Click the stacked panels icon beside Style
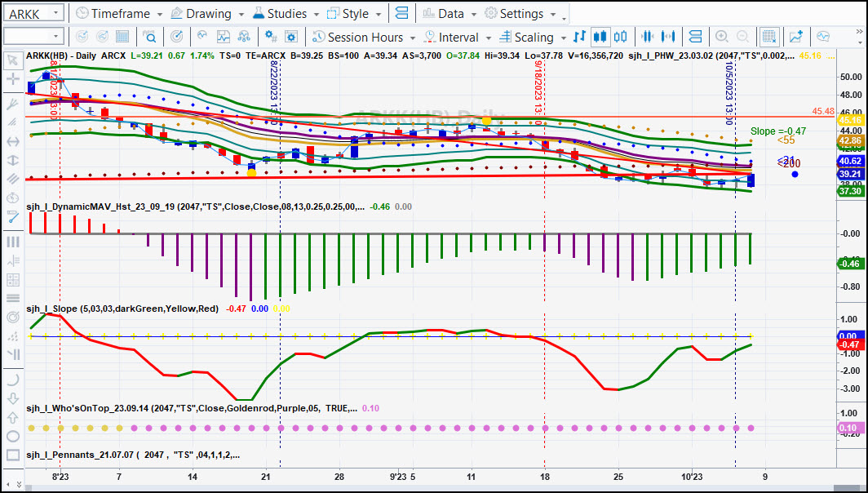This screenshot has width=868, height=493. click(x=402, y=13)
